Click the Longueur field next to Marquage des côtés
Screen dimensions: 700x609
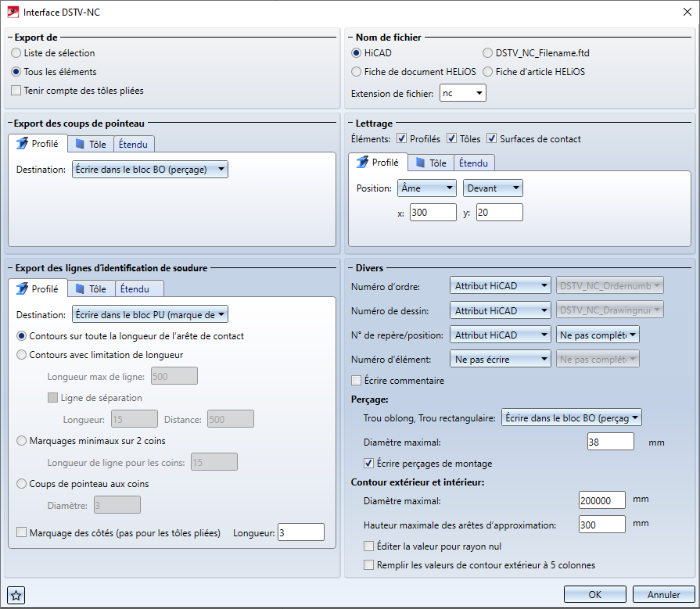(x=301, y=532)
